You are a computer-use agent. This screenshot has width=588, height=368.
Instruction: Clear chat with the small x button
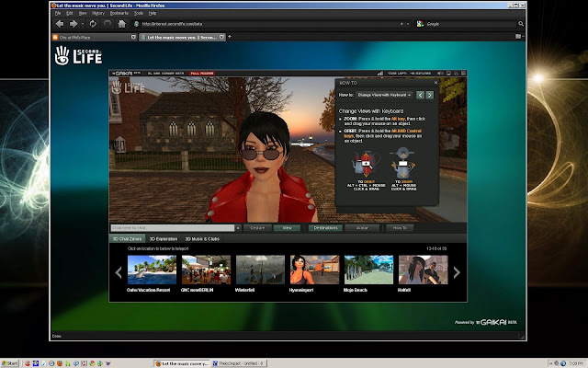pyautogui.click(x=238, y=228)
